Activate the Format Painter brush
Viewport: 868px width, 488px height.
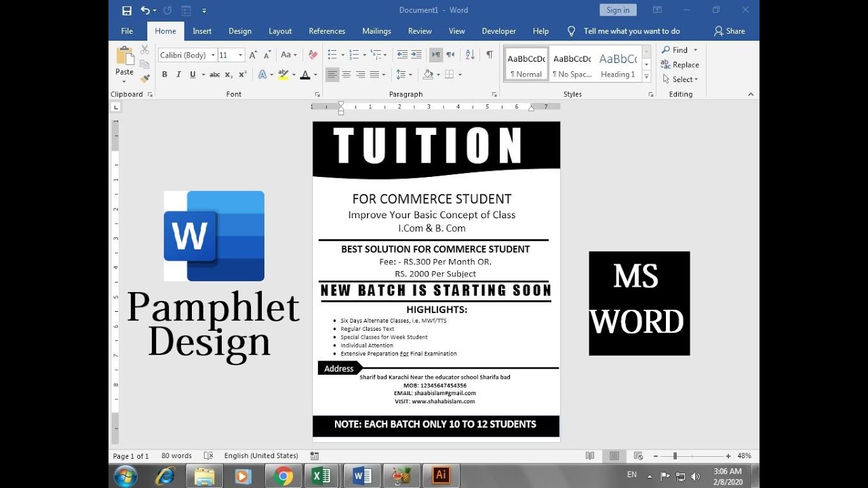pyautogui.click(x=144, y=79)
